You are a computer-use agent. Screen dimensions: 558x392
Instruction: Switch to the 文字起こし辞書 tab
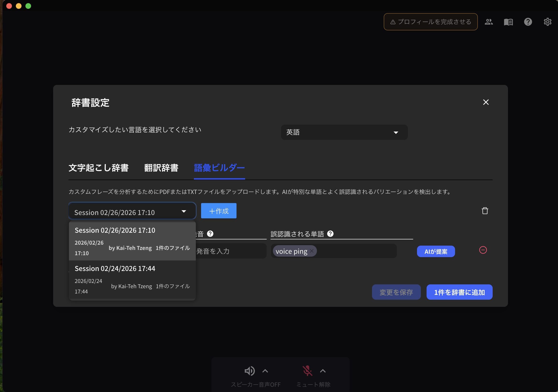(99, 168)
